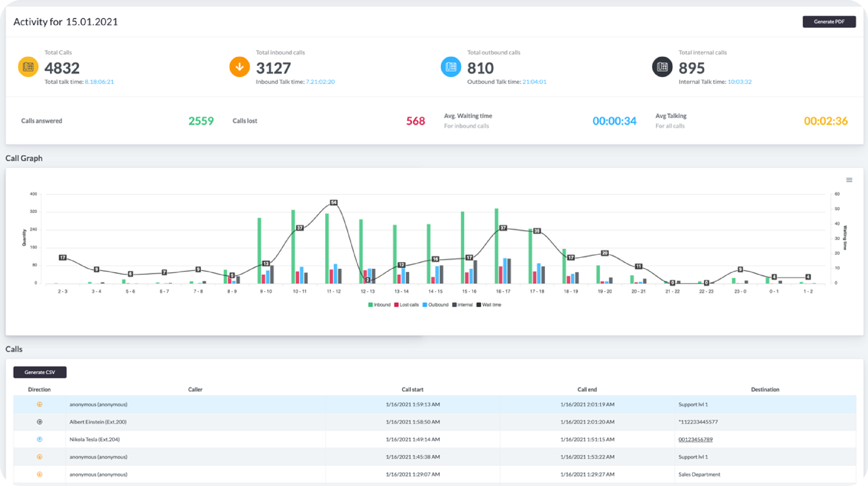
Task: Click direction icon of first anonymous call row
Action: click(39, 404)
